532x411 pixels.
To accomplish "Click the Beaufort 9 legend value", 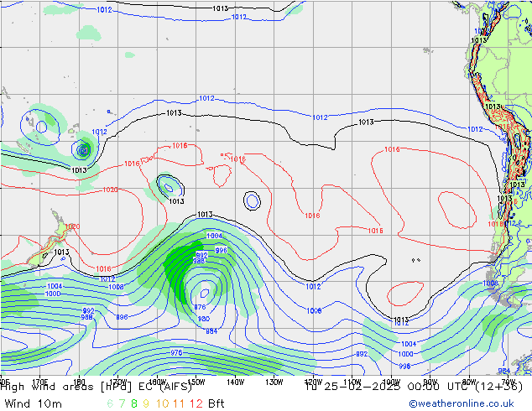I will 146,403.
